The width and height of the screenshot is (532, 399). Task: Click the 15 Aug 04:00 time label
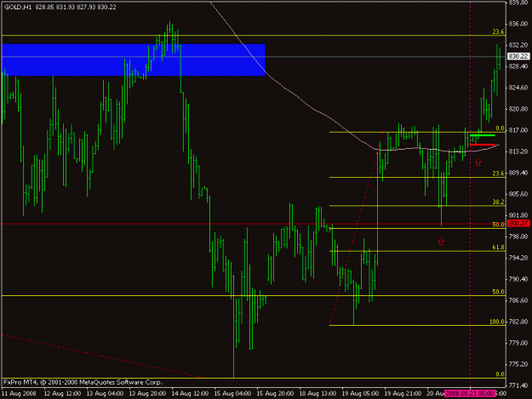click(232, 394)
